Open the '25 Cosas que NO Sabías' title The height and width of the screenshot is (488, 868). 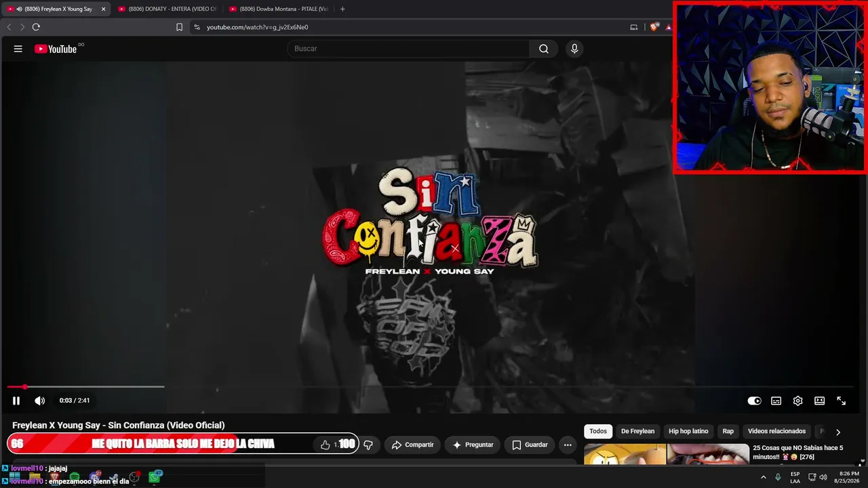pyautogui.click(x=797, y=452)
